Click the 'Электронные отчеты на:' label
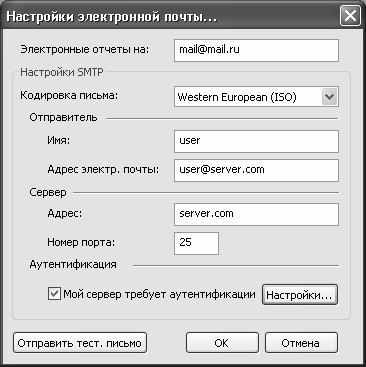The width and height of the screenshot is (366, 367). tap(85, 49)
